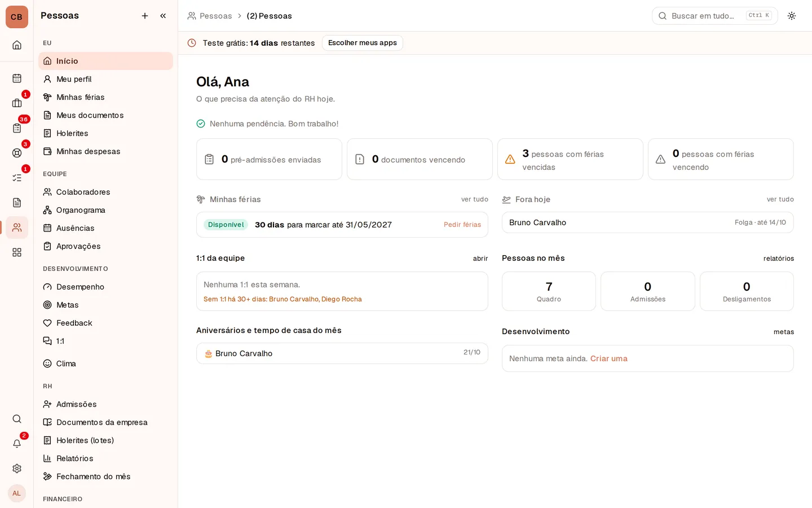This screenshot has height=508, width=812.
Task: Go to Minhas despesas in the sidebar
Action: (106, 151)
